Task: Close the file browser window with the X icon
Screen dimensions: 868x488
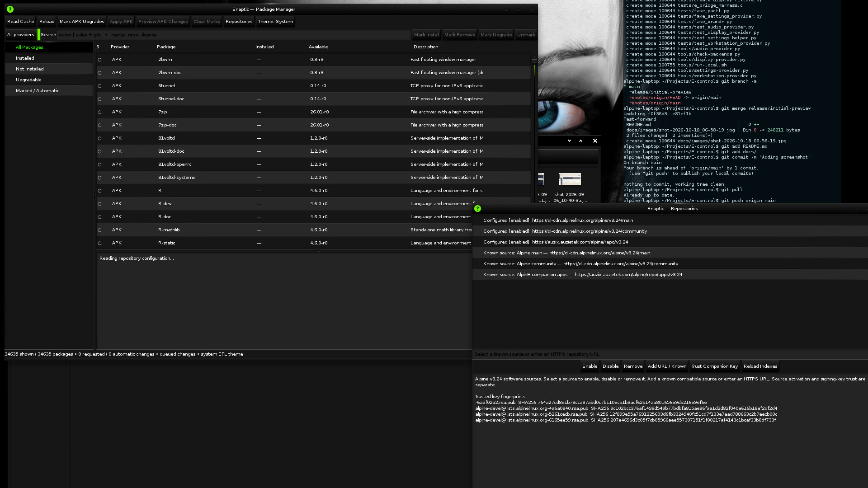Action: (595, 141)
